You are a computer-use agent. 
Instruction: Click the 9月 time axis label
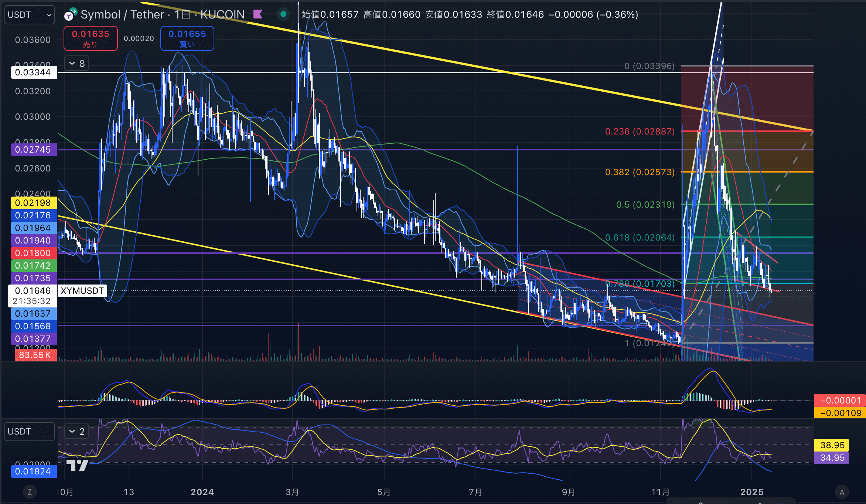(x=568, y=492)
